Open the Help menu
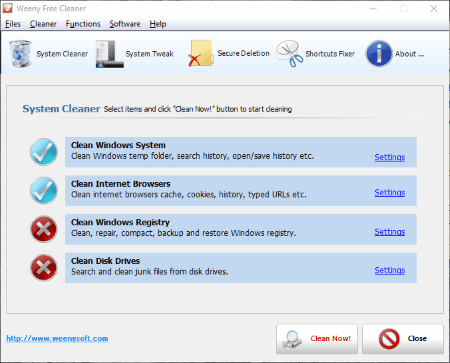Image resolution: width=450 pixels, height=363 pixels. [158, 24]
